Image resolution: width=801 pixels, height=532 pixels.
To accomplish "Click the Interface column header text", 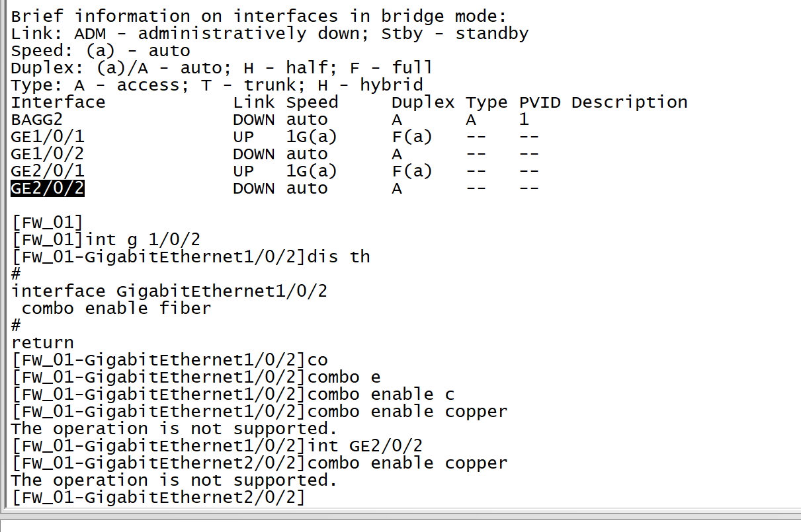I will pyautogui.click(x=58, y=102).
